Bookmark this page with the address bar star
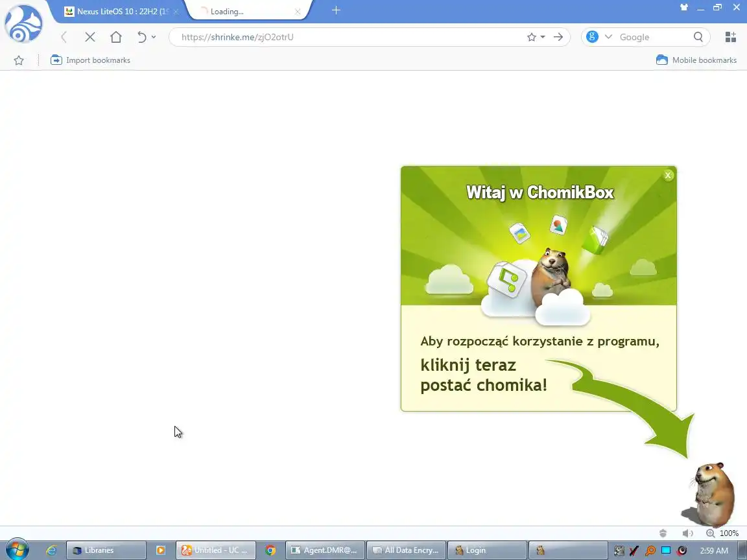747x560 pixels. click(x=532, y=37)
